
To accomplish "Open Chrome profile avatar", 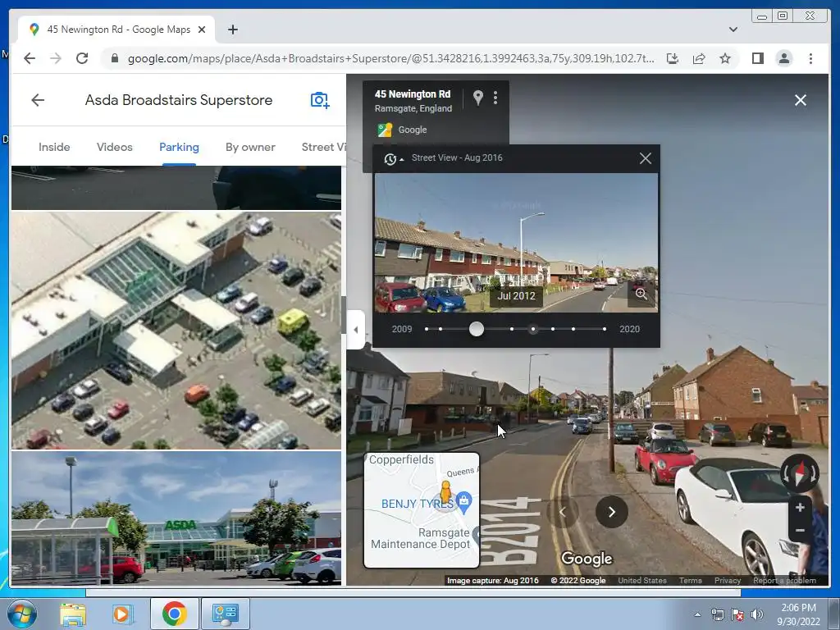I will (x=783, y=58).
